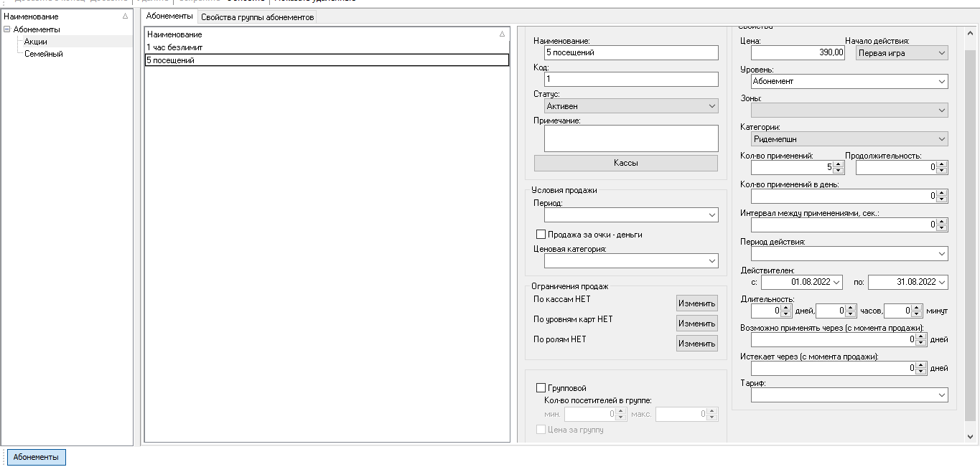The height and width of the screenshot is (467, 980).
Task: Open the Период действия dropdown
Action: click(849, 253)
